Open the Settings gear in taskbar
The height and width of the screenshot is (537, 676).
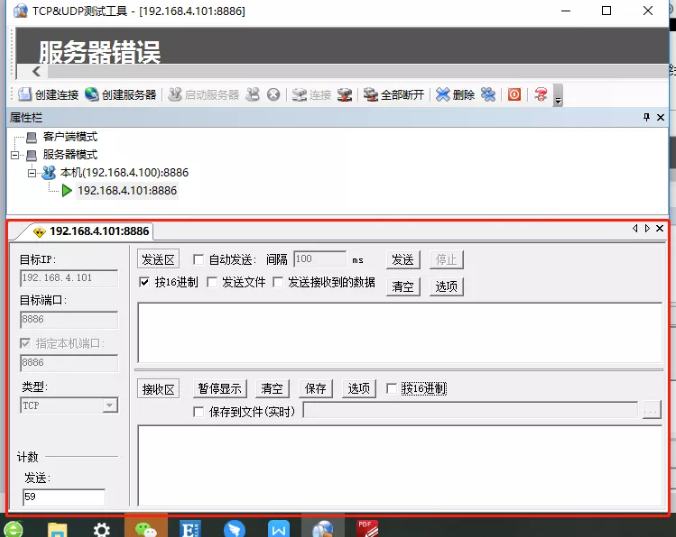pos(102,530)
